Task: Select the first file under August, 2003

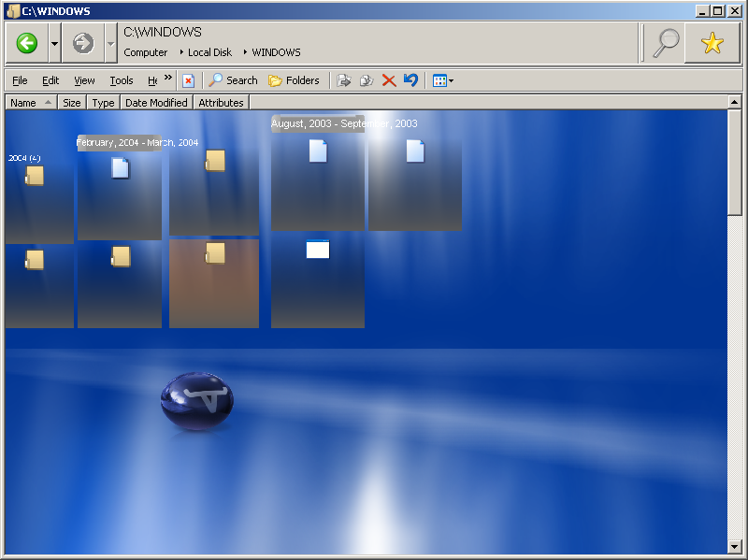Action: 318,151
